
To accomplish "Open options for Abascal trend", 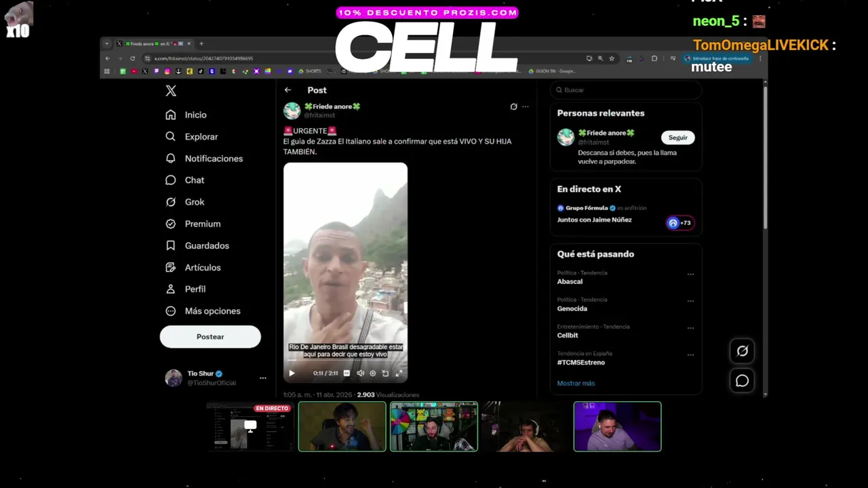I will click(x=690, y=274).
